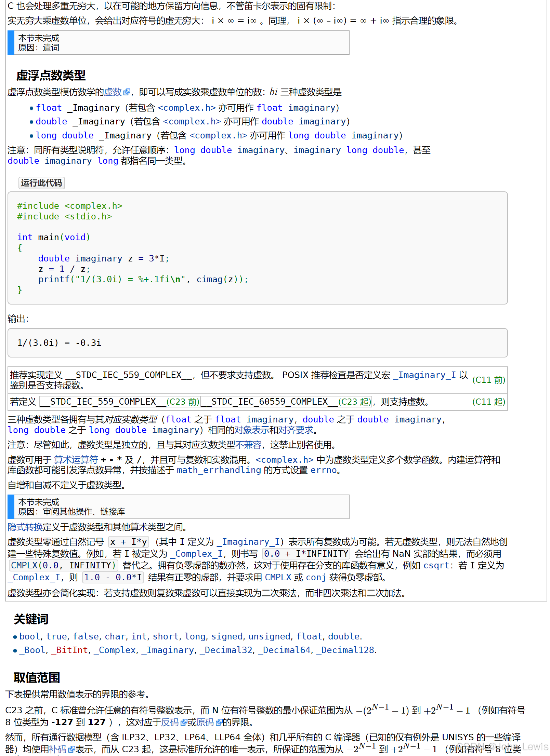Open the 算术运算符 link
This screenshot has width=550, height=756.
pos(76,460)
